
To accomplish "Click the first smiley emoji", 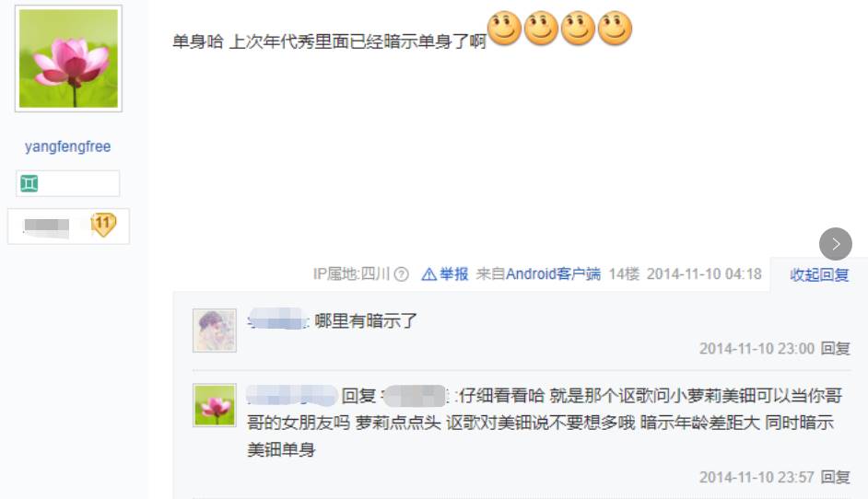I will (x=504, y=28).
